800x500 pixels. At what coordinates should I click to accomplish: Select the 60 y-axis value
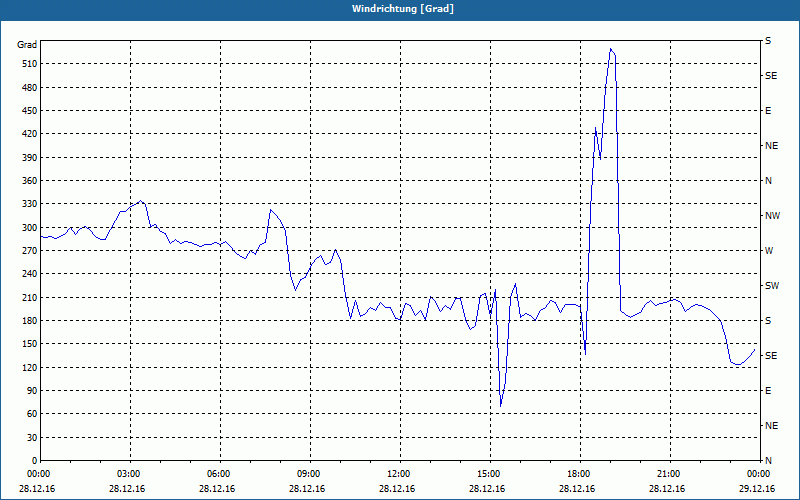tap(32, 414)
